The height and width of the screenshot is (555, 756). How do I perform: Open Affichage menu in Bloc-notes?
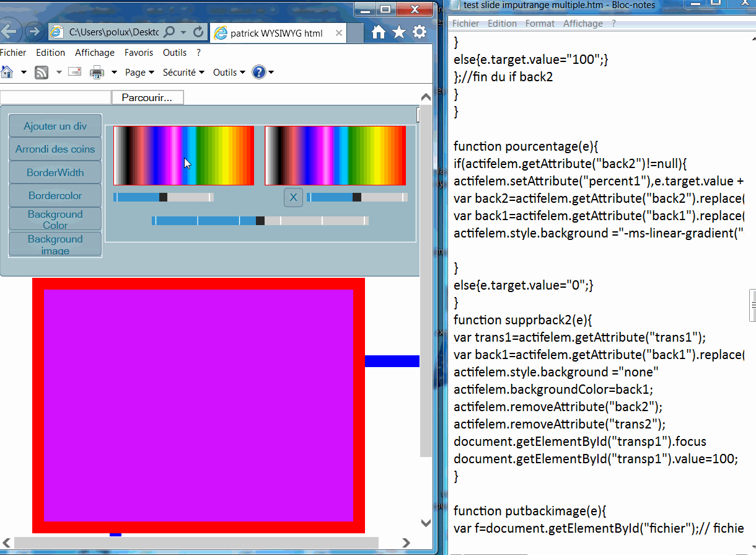click(x=583, y=24)
